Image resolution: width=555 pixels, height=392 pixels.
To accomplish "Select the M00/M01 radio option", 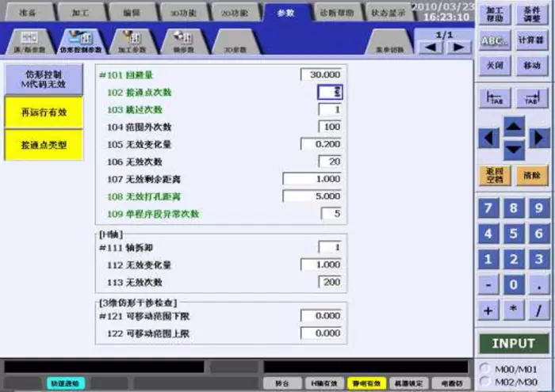I will [484, 368].
